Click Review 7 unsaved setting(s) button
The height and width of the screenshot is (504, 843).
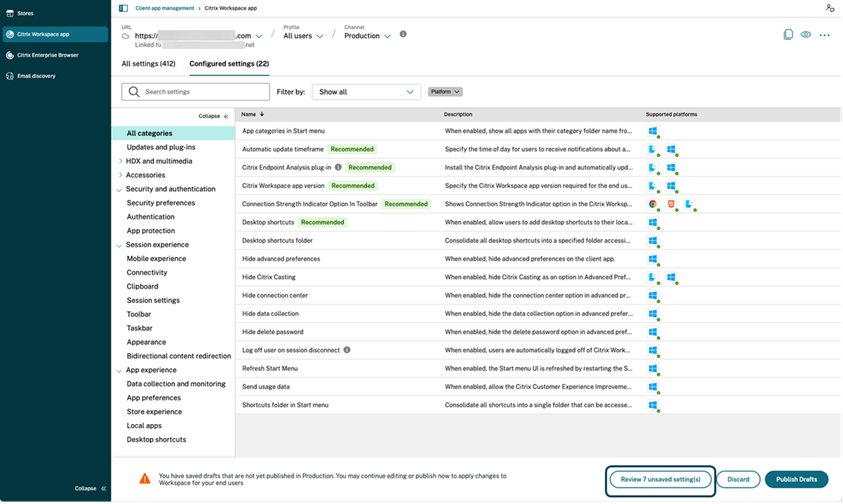(x=660, y=479)
